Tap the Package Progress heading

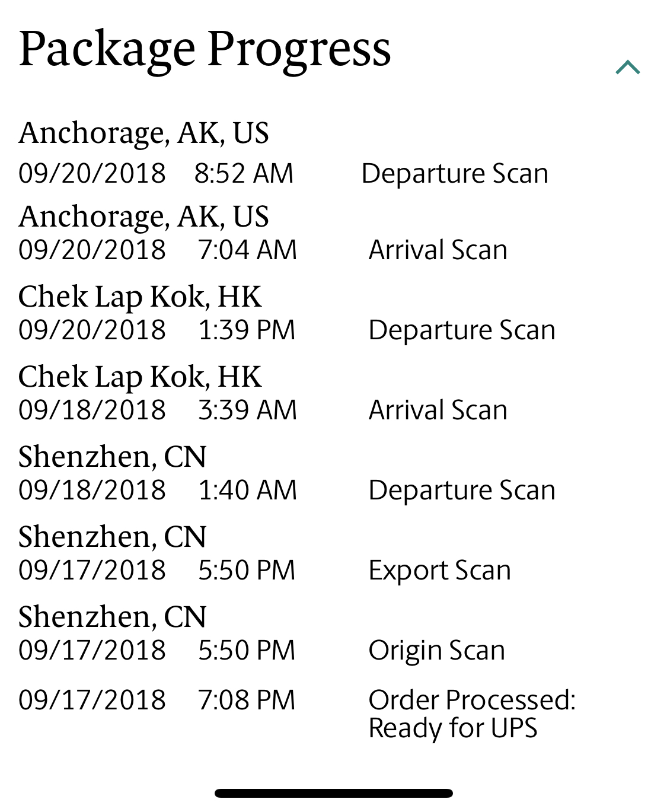[x=205, y=50]
